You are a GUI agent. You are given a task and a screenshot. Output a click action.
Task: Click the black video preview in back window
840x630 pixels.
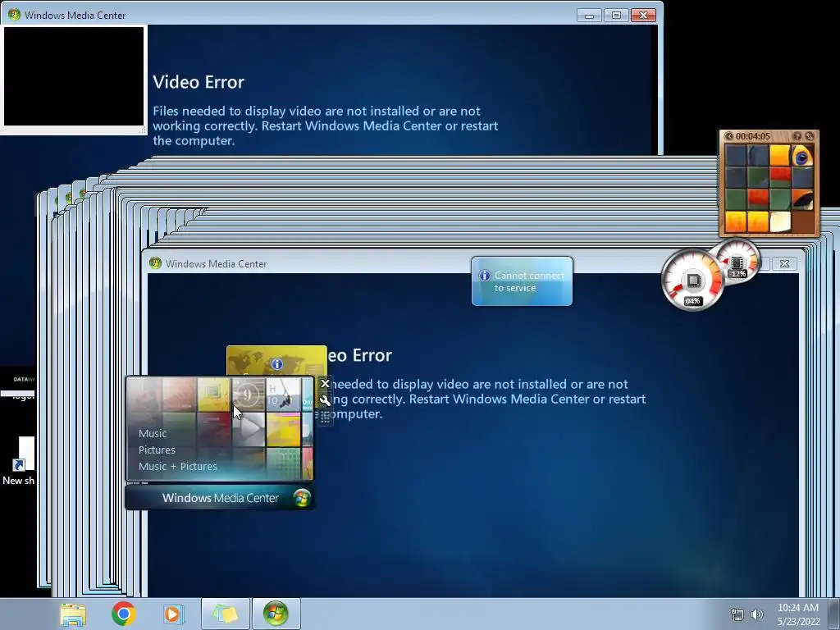(73, 76)
